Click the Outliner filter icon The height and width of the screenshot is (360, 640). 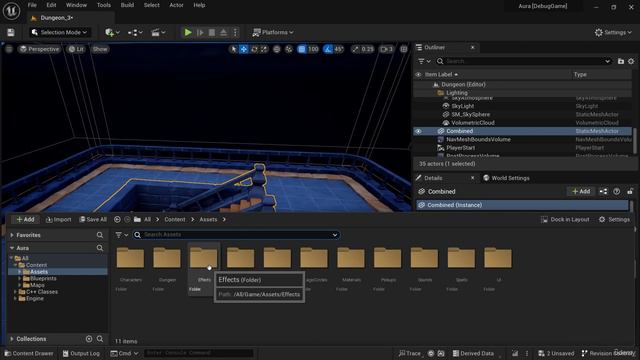click(424, 61)
